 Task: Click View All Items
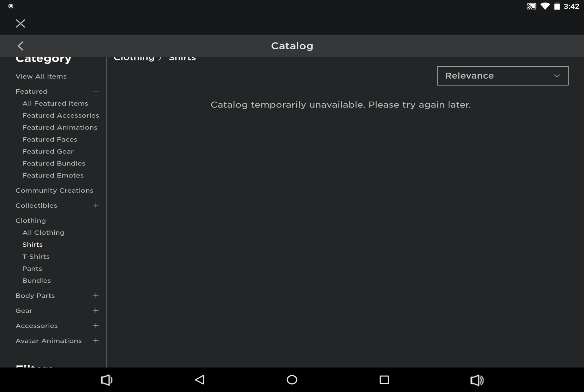coord(41,76)
